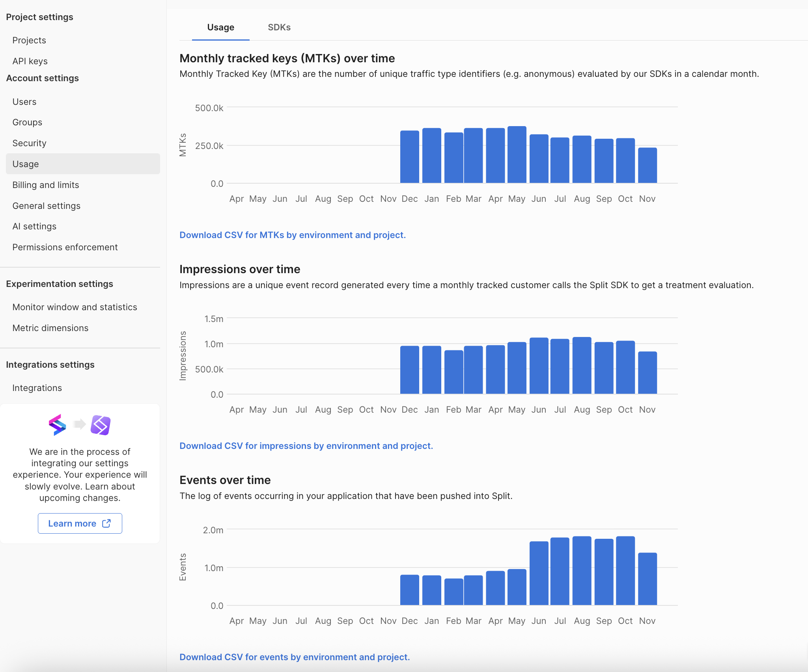Screen dimensions: 808x672
Task: Switch to the SDKs tab
Action: coord(279,27)
